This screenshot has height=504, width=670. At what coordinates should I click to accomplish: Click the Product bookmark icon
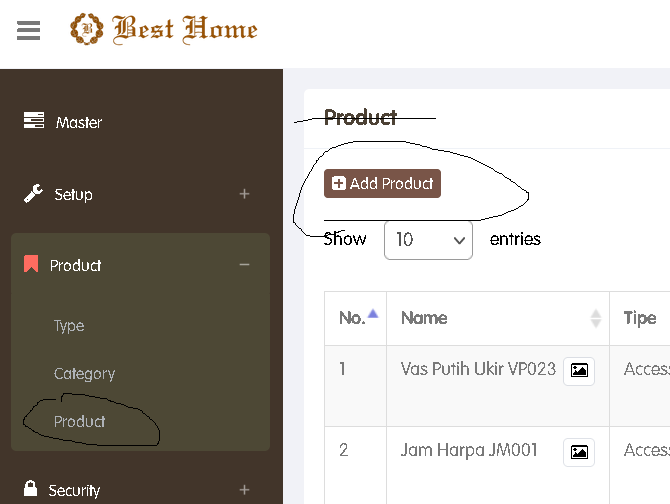click(x=31, y=265)
